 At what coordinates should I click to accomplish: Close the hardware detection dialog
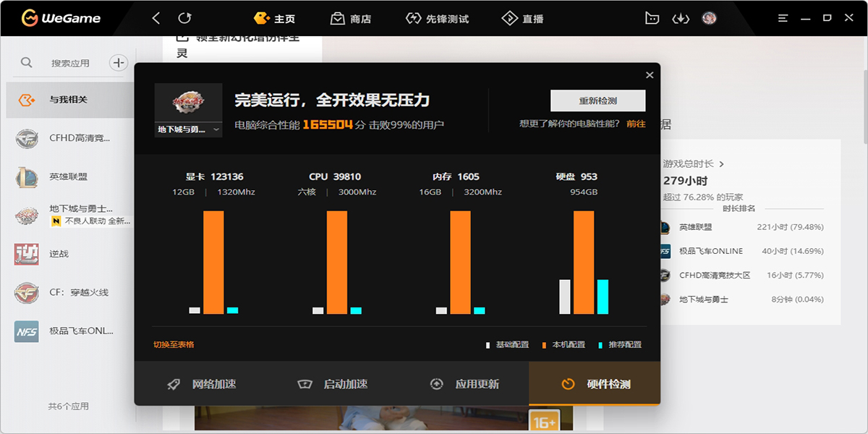tap(650, 75)
